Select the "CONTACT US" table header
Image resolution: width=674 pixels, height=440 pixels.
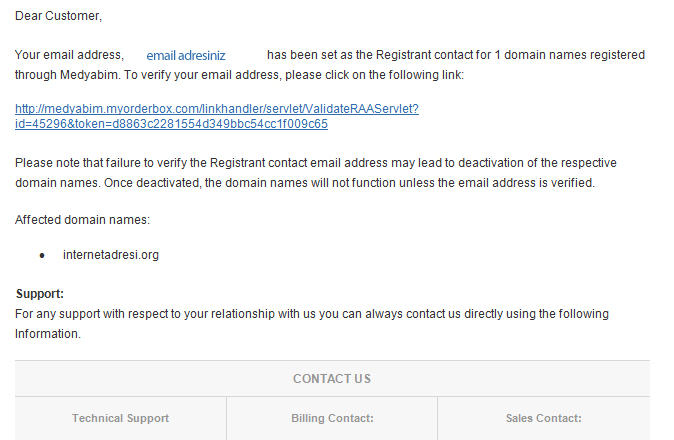pyautogui.click(x=332, y=379)
